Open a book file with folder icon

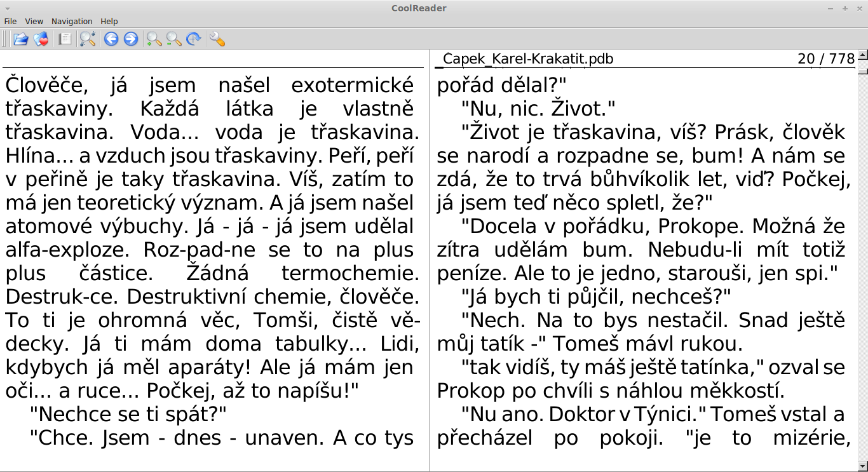(20, 39)
